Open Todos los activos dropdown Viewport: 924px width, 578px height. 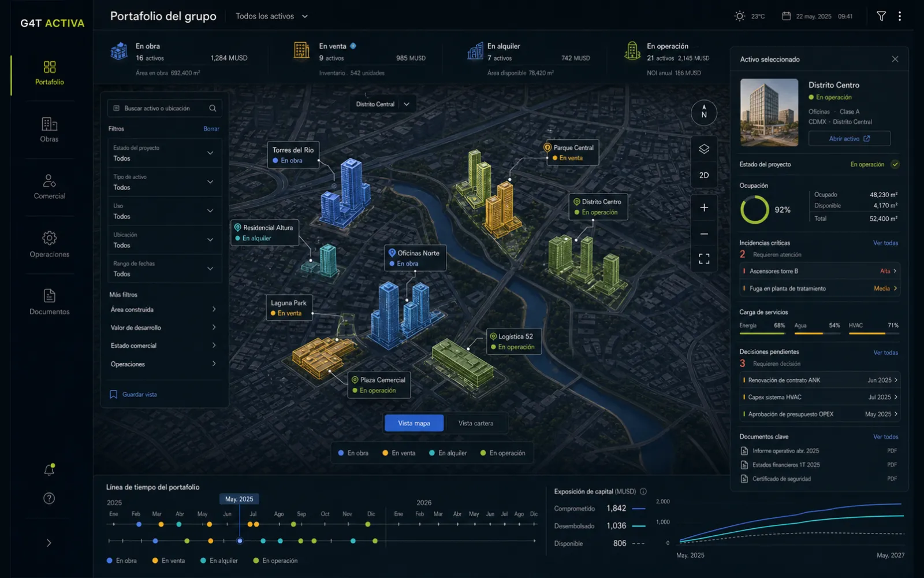[271, 16]
